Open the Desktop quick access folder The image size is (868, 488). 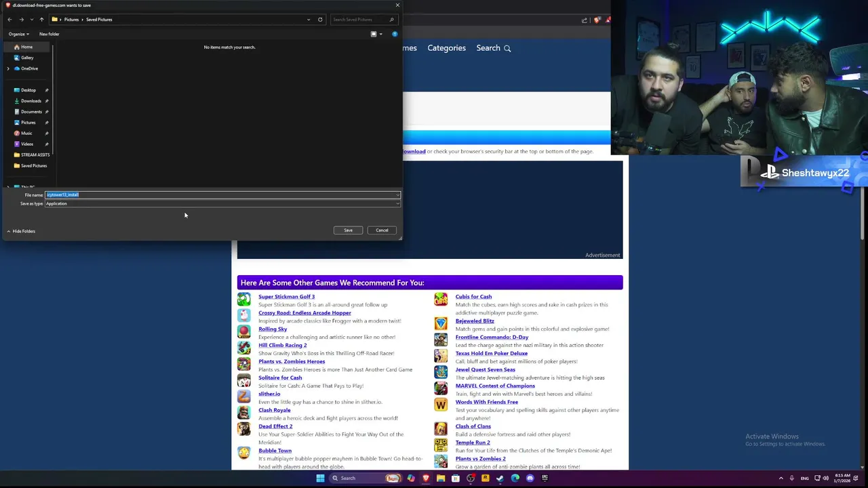tap(28, 90)
